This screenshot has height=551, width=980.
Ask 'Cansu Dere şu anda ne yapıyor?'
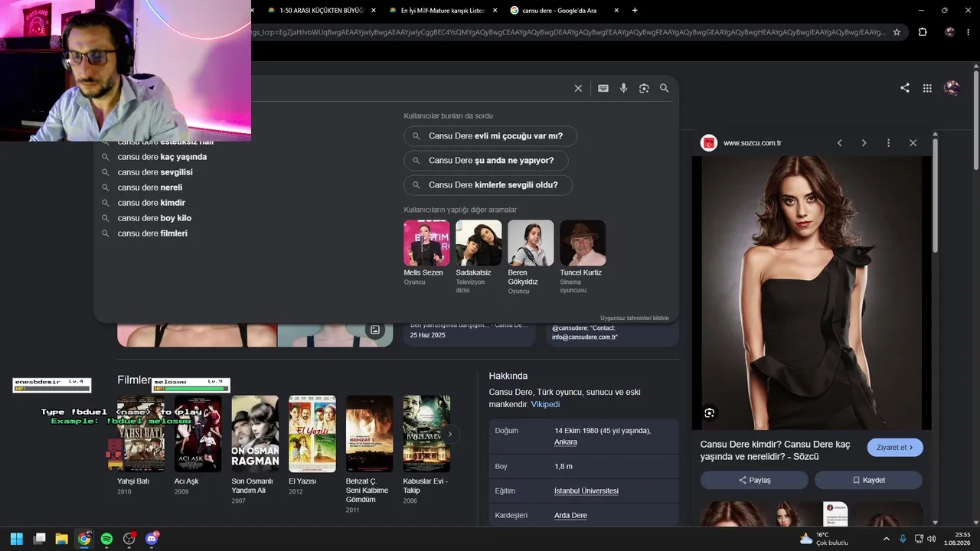tap(485, 161)
